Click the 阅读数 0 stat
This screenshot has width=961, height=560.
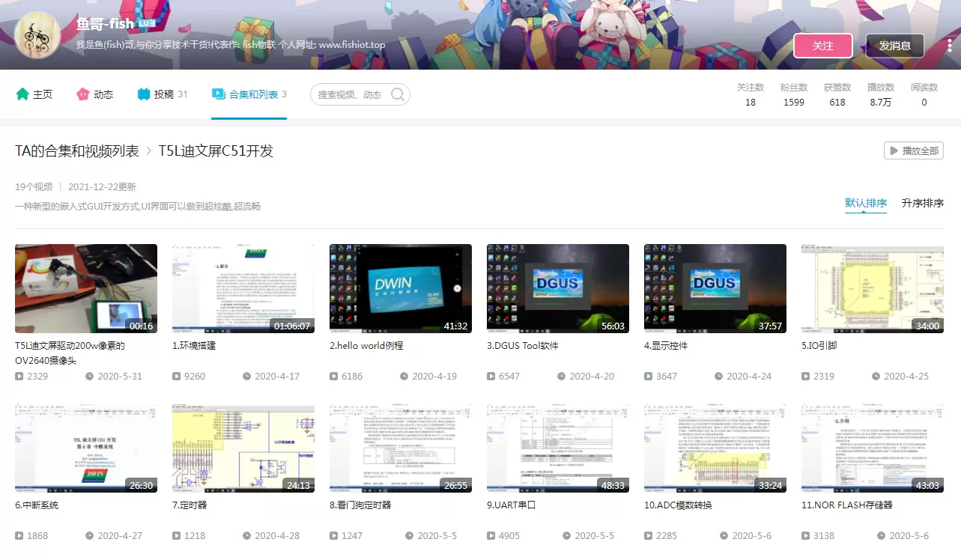point(924,95)
